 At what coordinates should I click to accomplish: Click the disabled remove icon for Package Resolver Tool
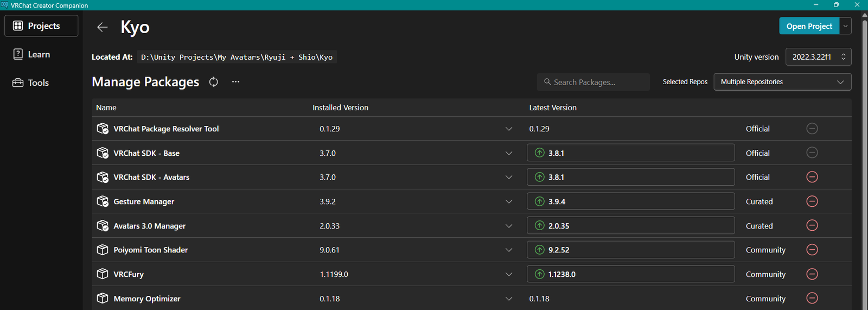(812, 129)
